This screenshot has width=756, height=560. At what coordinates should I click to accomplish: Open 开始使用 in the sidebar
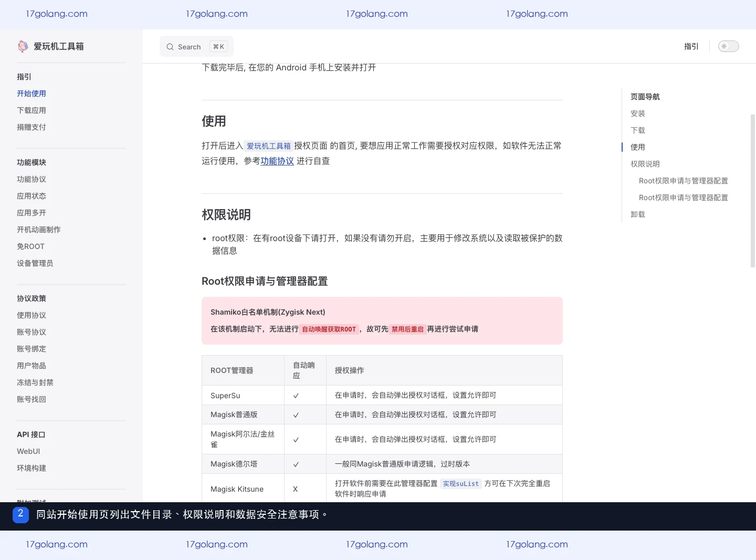pos(31,94)
